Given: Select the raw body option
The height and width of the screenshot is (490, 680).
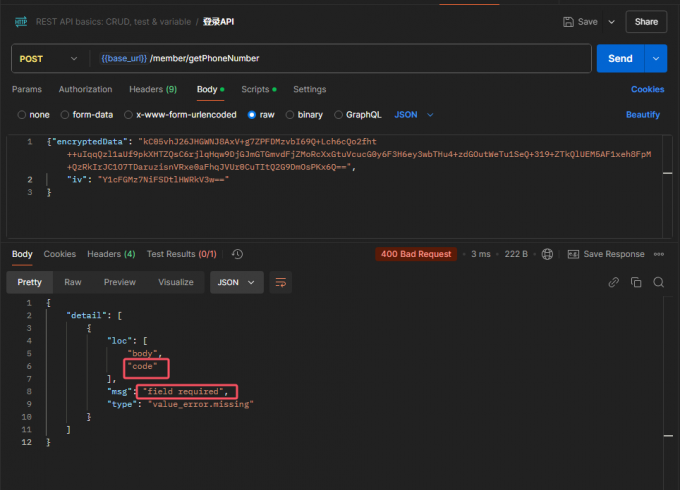Looking at the screenshot, I should pyautogui.click(x=252, y=115).
